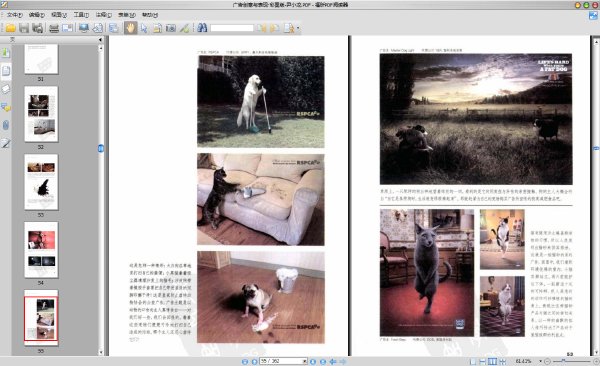Image resolution: width=600 pixels, height=366 pixels.
Task: Select the highlighted page 55 thumbnail
Action: pos(41,318)
